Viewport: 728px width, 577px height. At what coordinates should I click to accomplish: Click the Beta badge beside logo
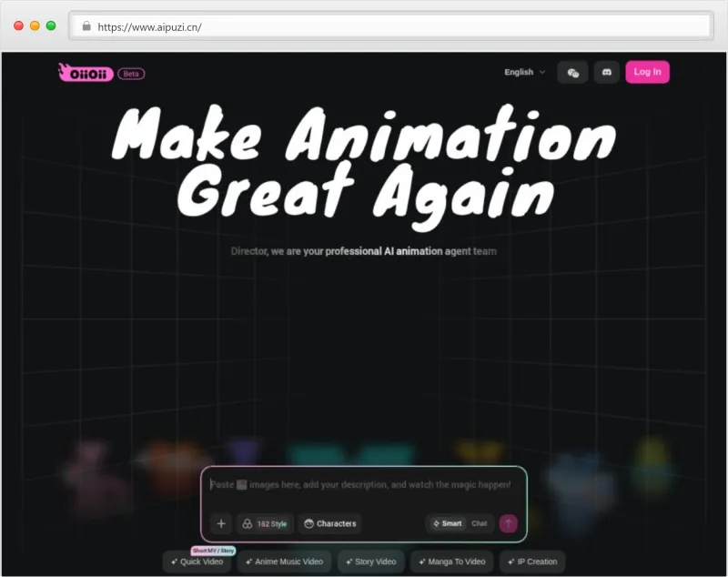[x=132, y=74]
